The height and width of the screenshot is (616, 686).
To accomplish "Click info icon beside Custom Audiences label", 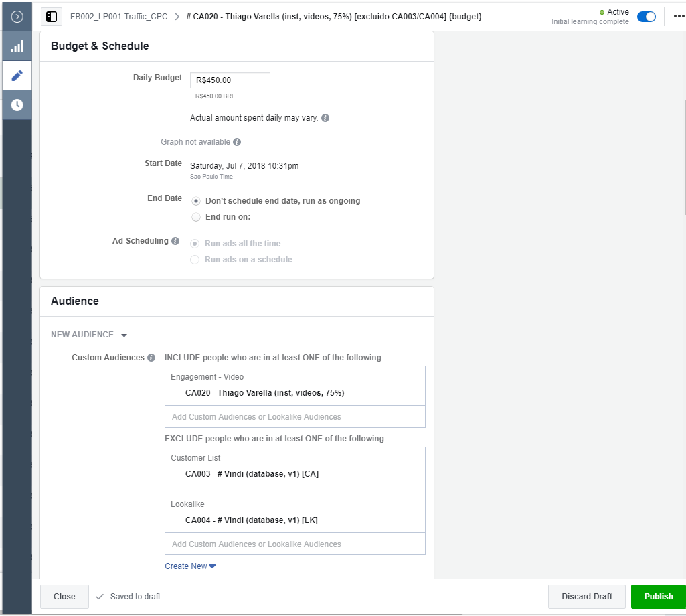I will 151,358.
